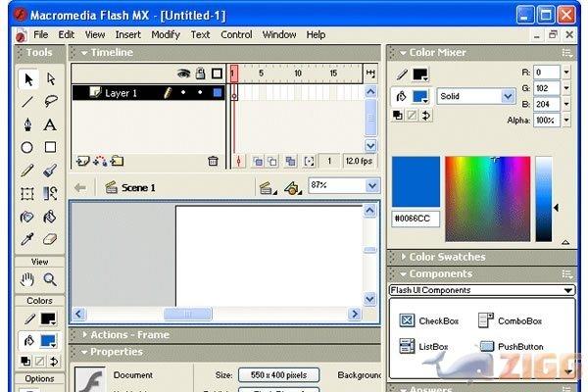Open the Window menu

point(279,34)
